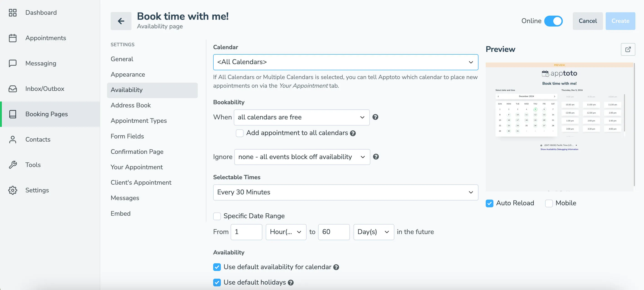Viewport: 644px width, 290px height.
Task: Click the Create button
Action: coord(620,21)
